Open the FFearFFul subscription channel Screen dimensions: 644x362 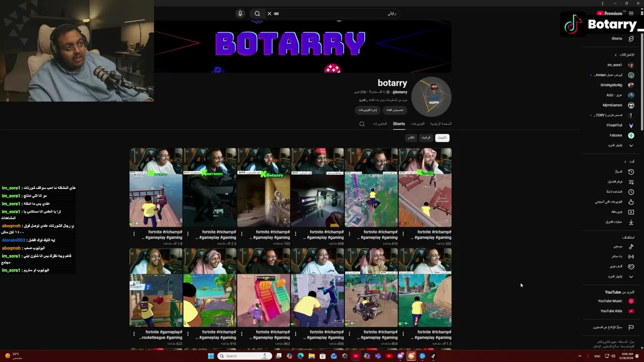click(x=619, y=125)
